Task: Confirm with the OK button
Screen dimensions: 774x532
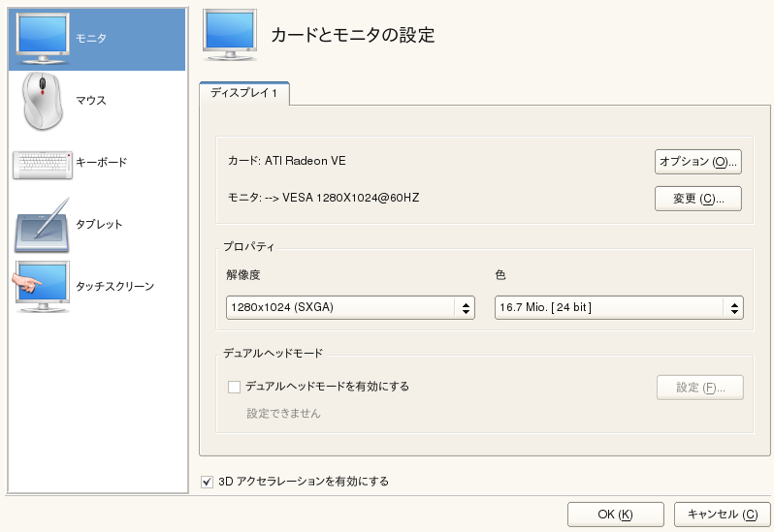Action: [615, 514]
